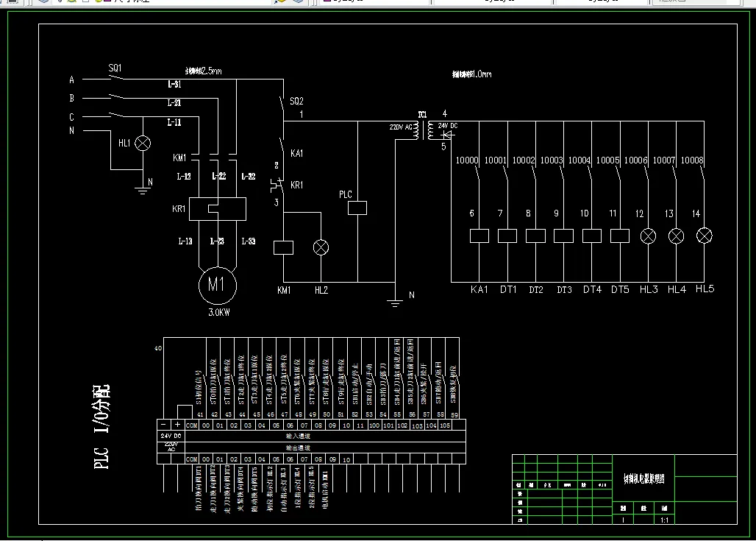Viewport: 756px width, 541px height.
Task: Click the SQ2 switch label
Action: tap(296, 101)
